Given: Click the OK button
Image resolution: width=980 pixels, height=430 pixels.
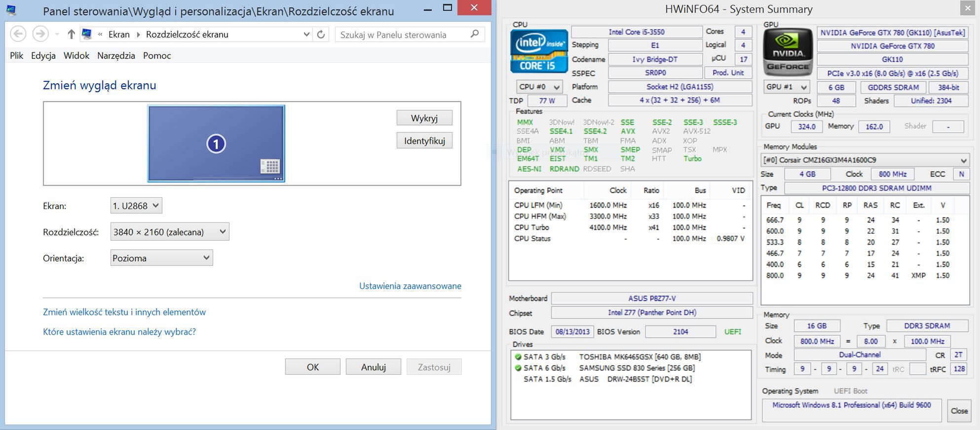Looking at the screenshot, I should pos(313,367).
